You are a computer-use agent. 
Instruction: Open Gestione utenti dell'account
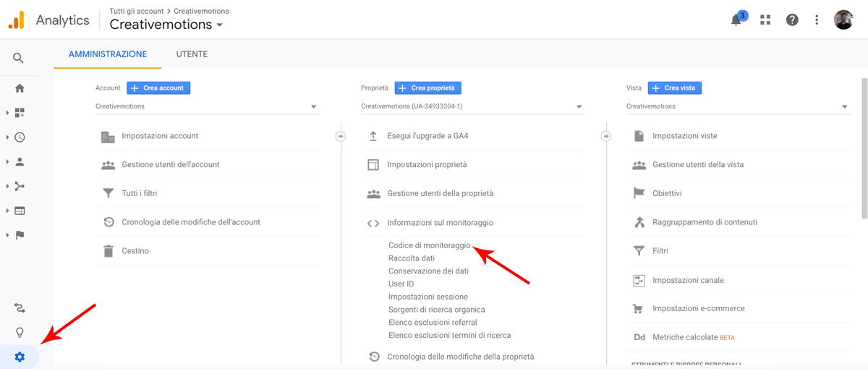[x=171, y=164]
